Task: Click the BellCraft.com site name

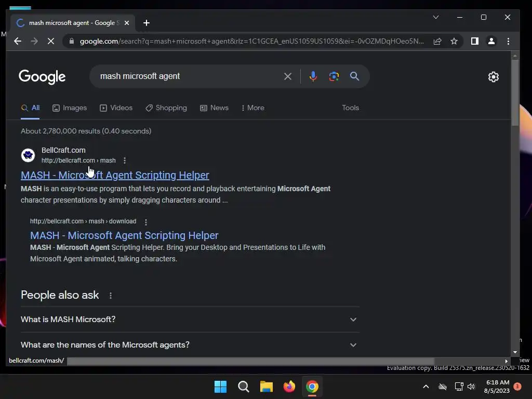Action: point(63,150)
